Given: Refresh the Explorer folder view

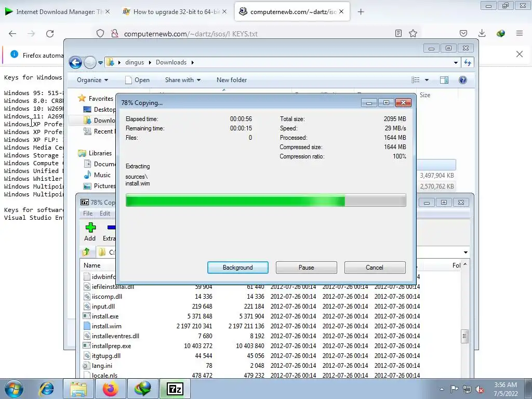Looking at the screenshot, I should coord(468,62).
